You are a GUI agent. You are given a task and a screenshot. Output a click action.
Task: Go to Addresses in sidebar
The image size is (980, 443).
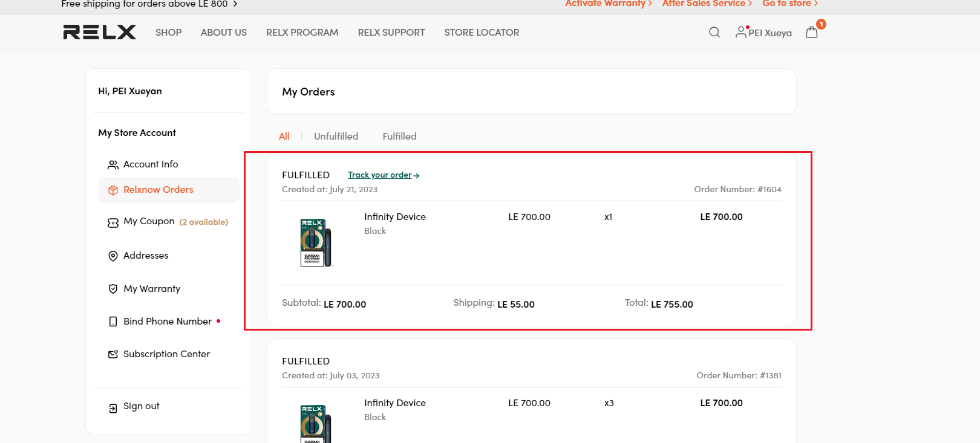point(146,256)
